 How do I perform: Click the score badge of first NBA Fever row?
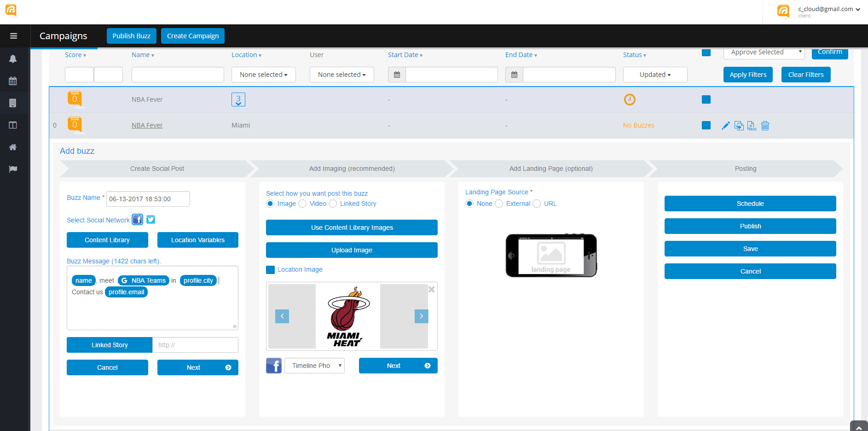click(x=75, y=99)
